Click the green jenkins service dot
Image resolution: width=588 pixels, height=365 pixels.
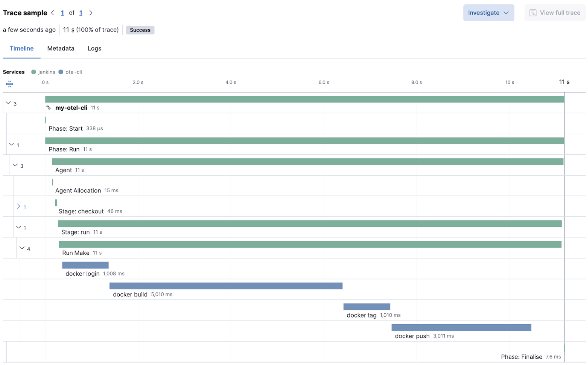(33, 72)
